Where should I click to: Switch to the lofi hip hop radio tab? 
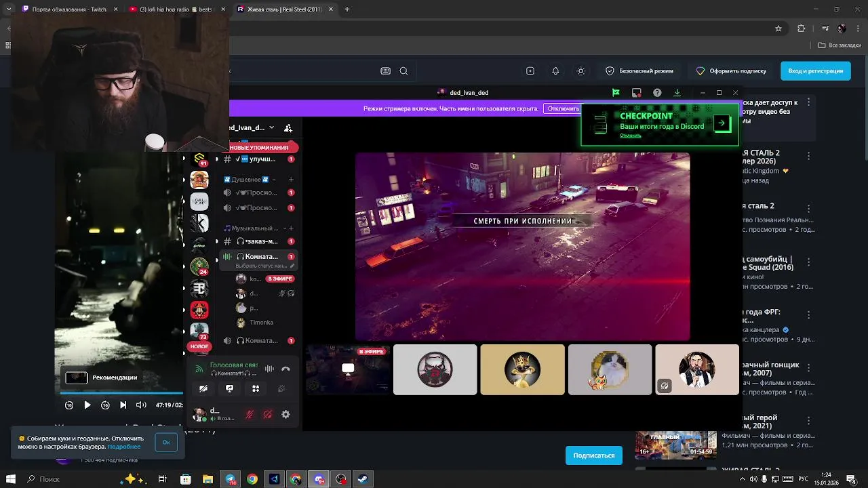tap(177, 9)
